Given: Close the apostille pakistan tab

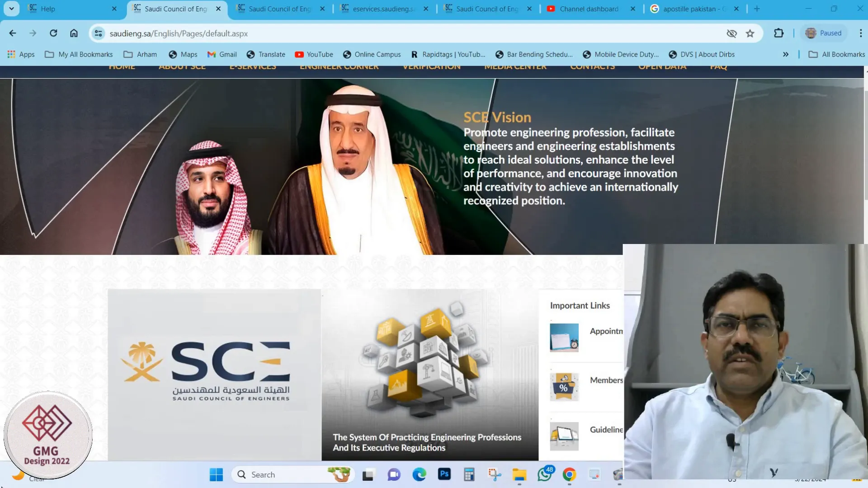Looking at the screenshot, I should click(x=736, y=9).
